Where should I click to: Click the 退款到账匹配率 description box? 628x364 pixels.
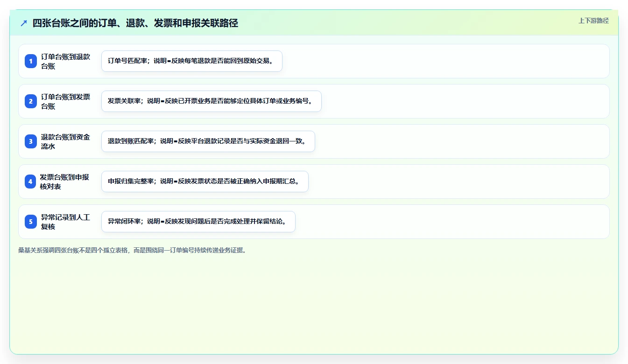(x=208, y=141)
